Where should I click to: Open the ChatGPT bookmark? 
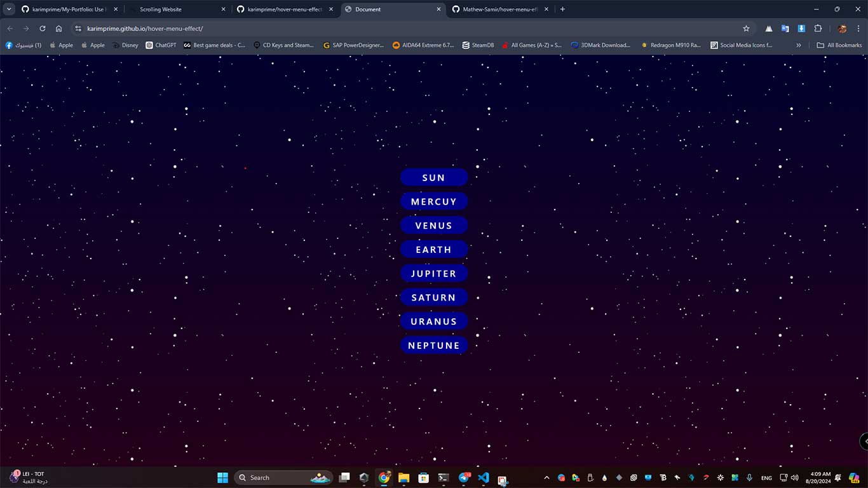click(x=161, y=45)
